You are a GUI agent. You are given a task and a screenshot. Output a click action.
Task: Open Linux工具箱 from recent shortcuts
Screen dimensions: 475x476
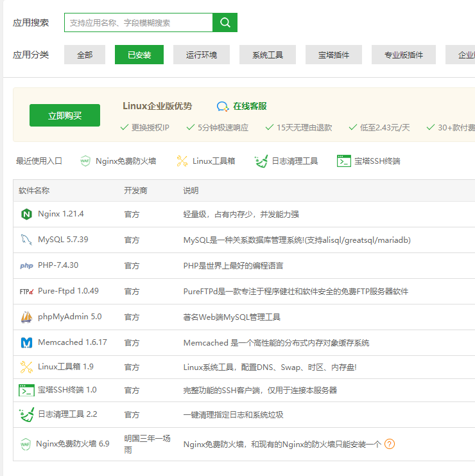pos(206,161)
